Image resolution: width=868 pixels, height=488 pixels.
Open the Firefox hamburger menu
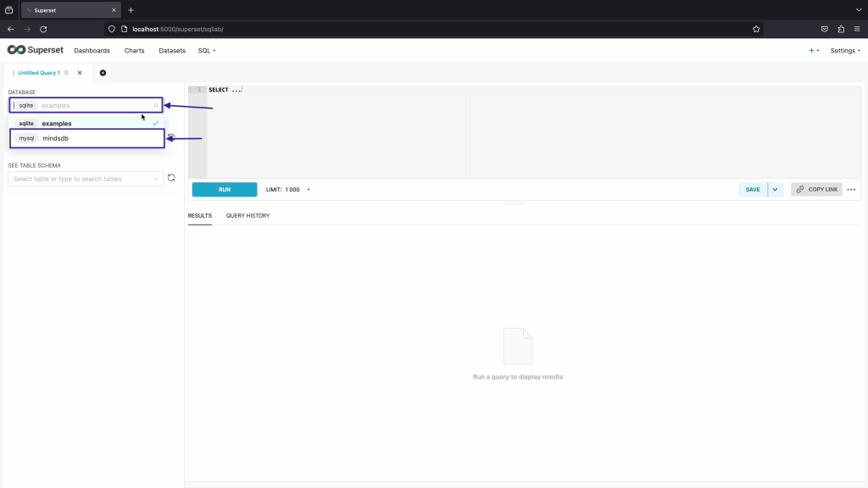tap(856, 29)
